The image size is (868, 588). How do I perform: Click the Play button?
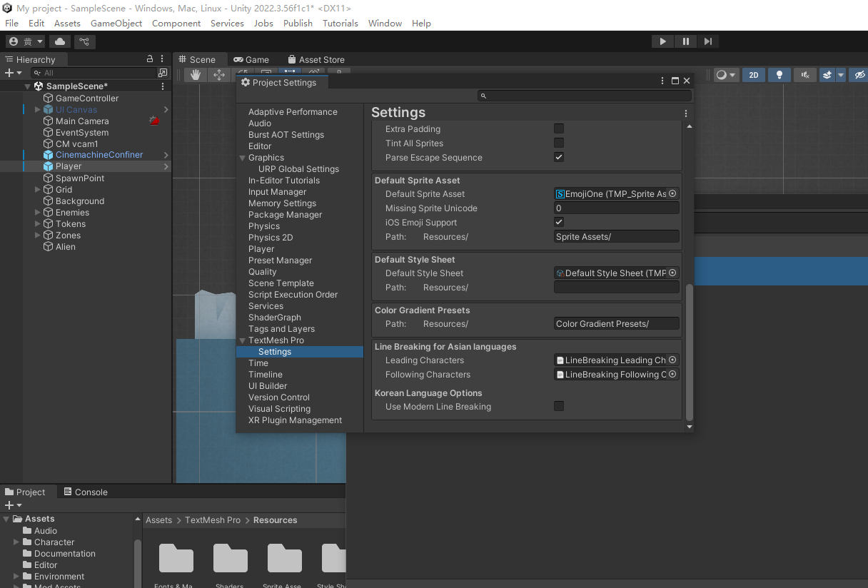pos(662,41)
